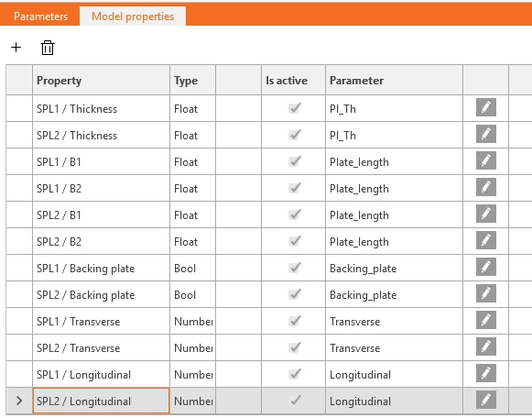This screenshot has width=532, height=418.
Task: Click row expander arrow beside SPL2 / Longitudinal
Action: click(x=19, y=401)
